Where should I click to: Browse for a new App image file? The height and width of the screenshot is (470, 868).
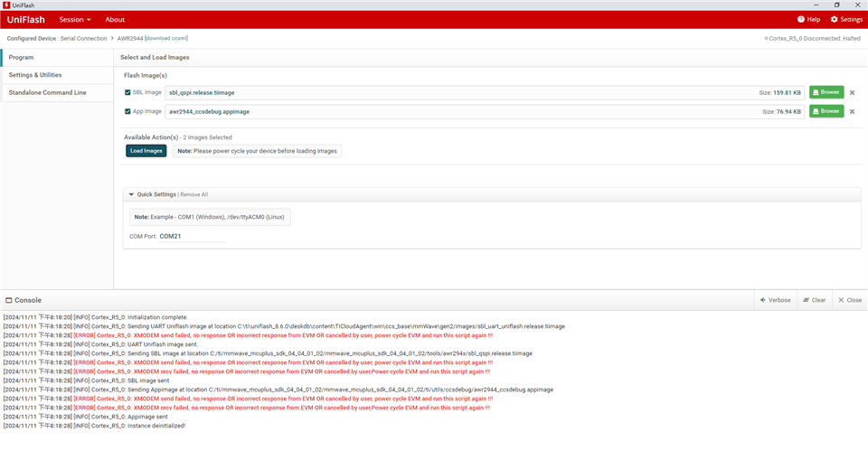pos(826,111)
